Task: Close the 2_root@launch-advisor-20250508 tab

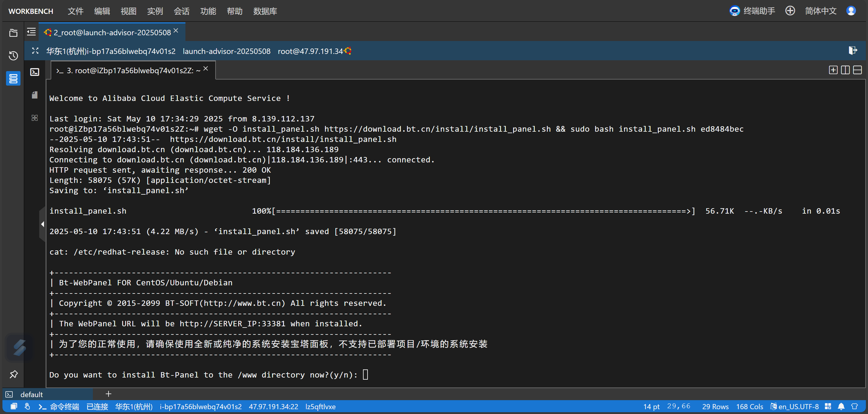Action: coord(176,31)
